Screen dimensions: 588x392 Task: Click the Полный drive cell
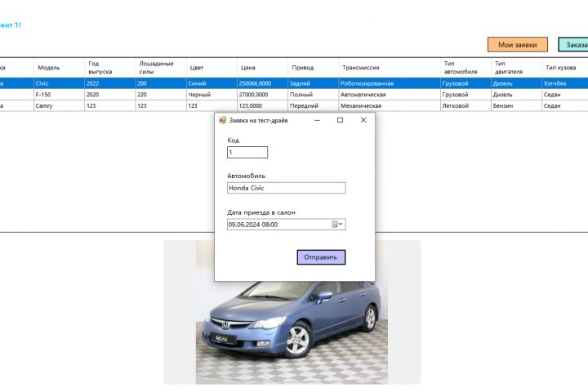point(314,95)
